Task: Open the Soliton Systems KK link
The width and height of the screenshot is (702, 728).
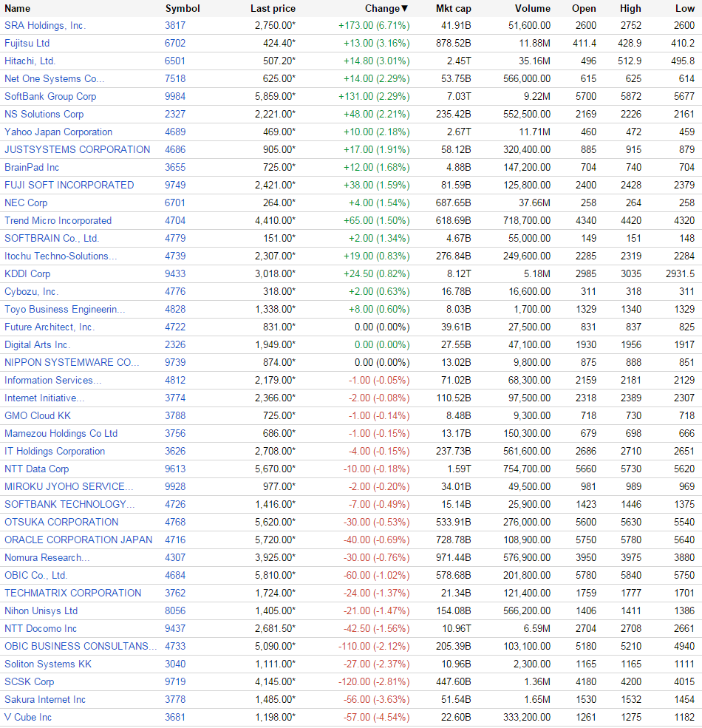Action: point(48,664)
